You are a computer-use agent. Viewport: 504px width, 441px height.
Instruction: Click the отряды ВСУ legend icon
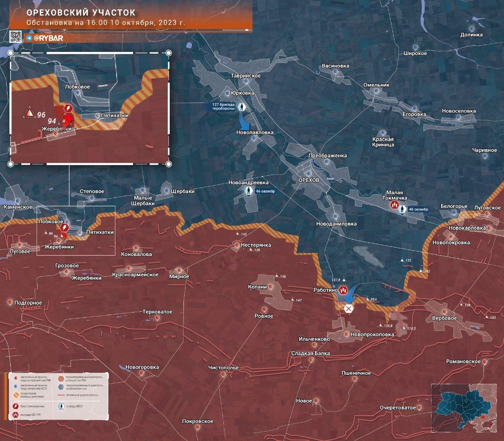(x=61, y=406)
